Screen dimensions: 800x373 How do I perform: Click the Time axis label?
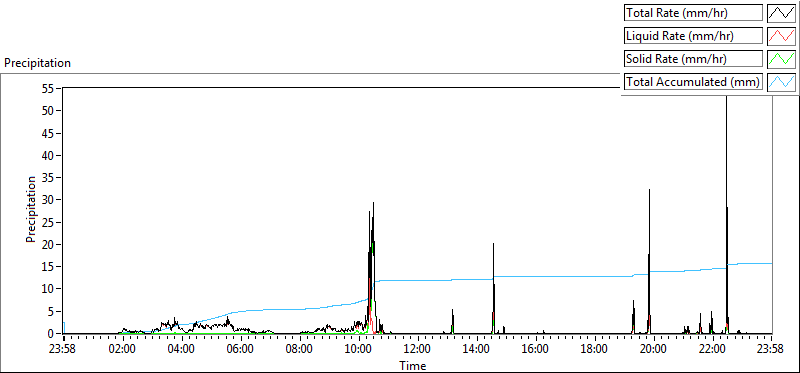click(x=412, y=365)
